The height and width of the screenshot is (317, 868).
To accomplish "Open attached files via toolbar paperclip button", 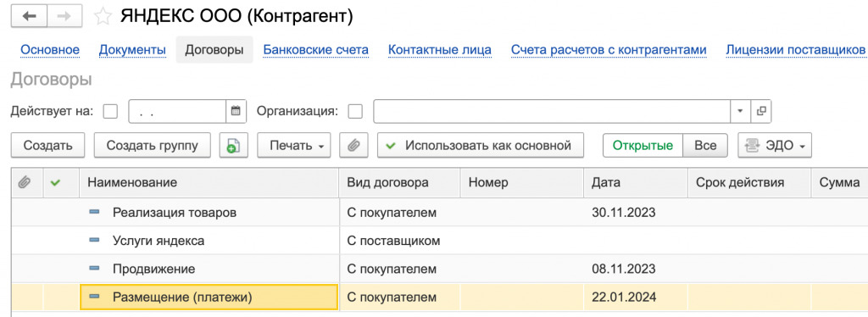I will coord(353,146).
